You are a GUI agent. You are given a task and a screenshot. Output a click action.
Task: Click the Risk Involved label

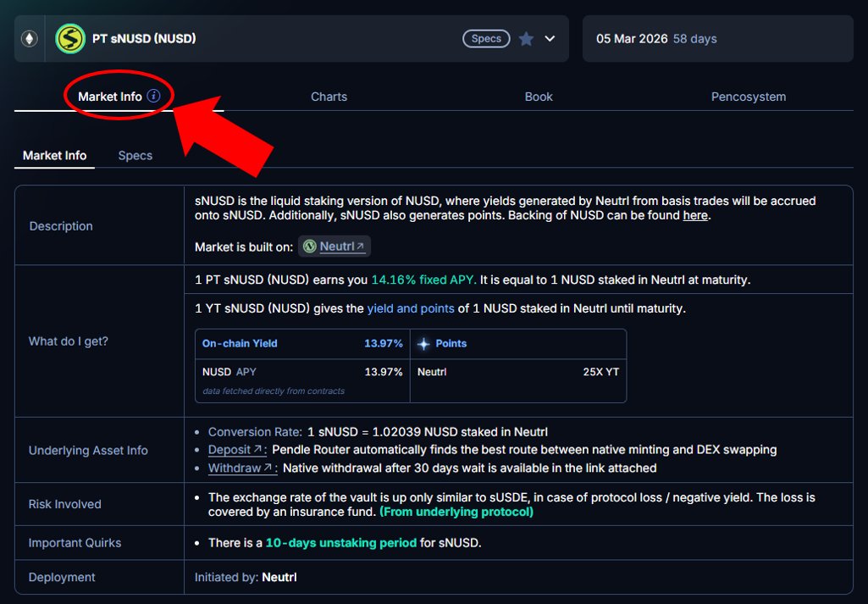pos(64,504)
